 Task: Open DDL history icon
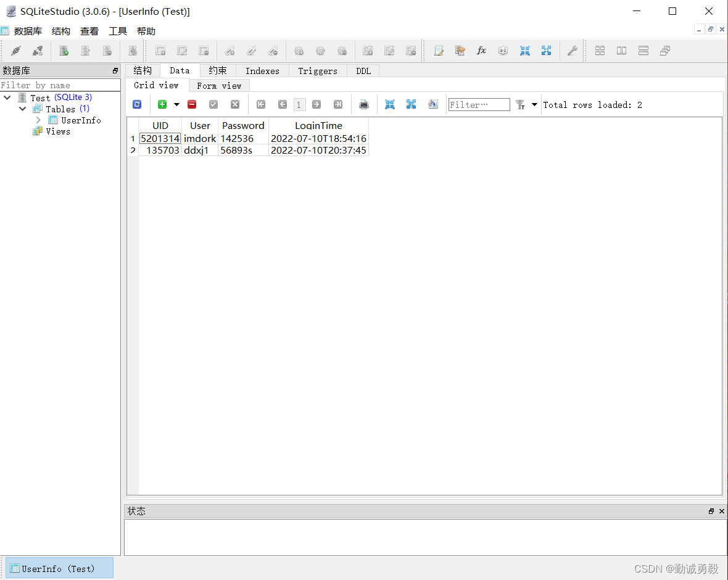pos(460,51)
